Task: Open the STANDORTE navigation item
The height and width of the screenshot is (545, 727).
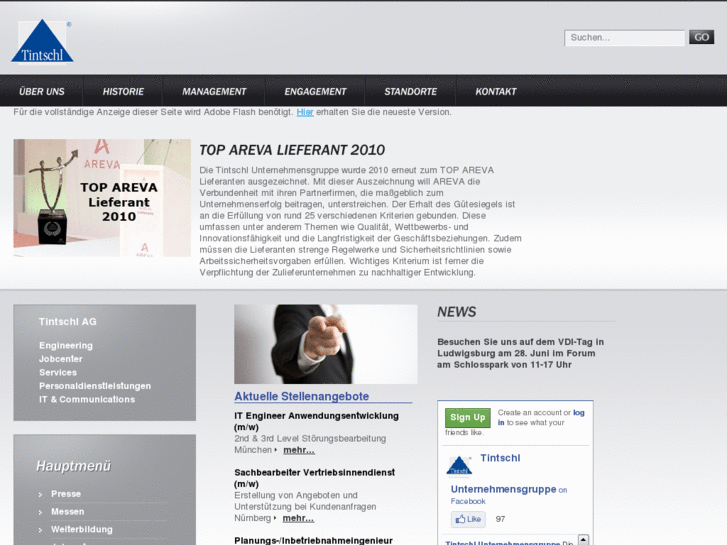Action: 410,91
